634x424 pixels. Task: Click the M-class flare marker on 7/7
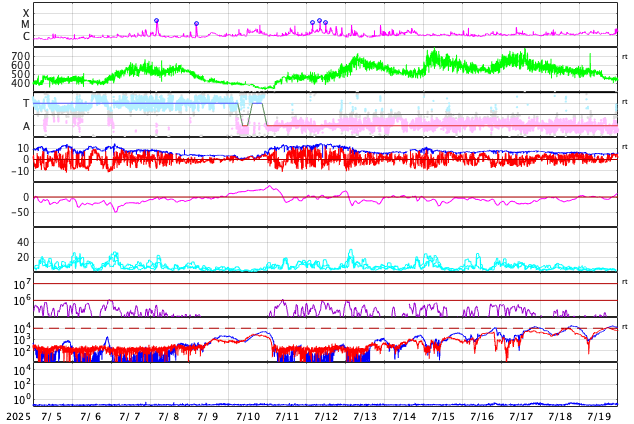156,21
